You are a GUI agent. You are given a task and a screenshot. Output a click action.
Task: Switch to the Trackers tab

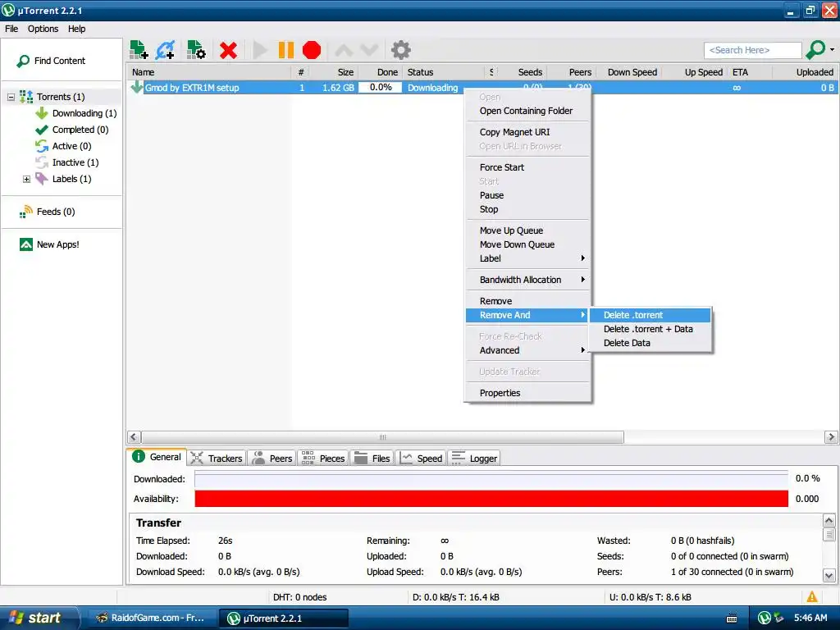pos(217,459)
